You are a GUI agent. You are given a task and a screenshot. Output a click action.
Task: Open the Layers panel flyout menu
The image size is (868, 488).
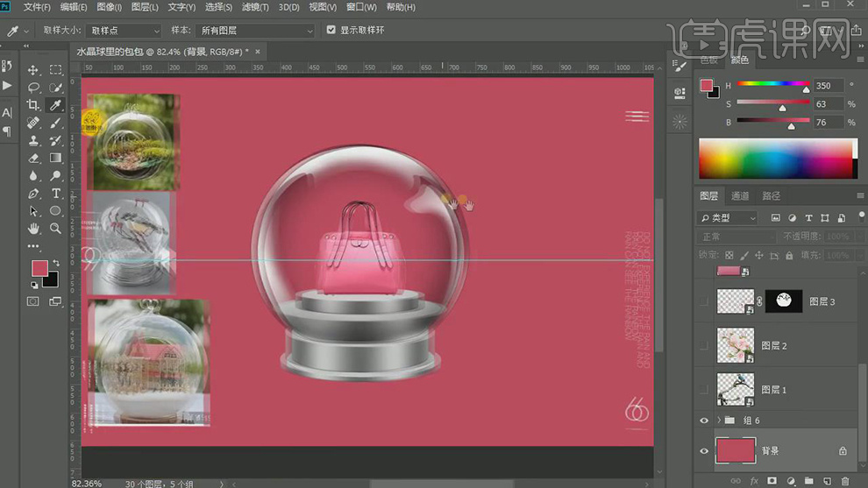pyautogui.click(x=860, y=196)
